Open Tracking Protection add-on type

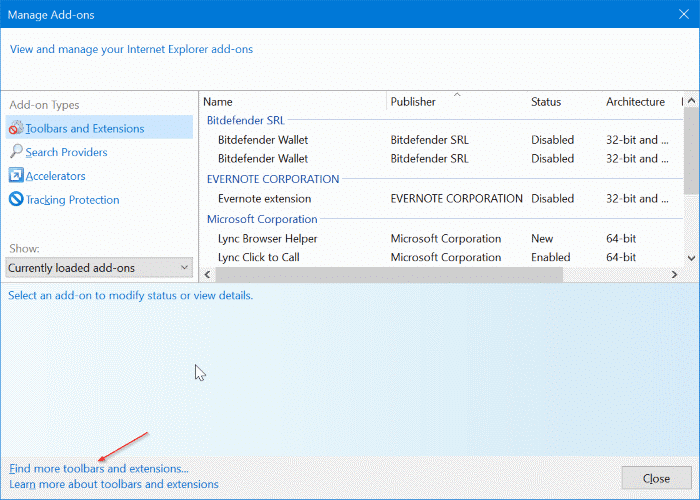pos(72,200)
